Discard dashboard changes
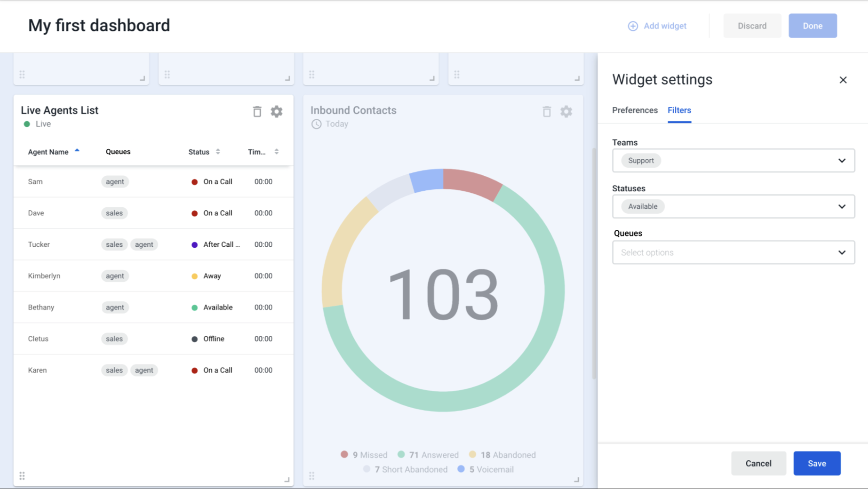Screen dimensions: 868x489 [752, 26]
